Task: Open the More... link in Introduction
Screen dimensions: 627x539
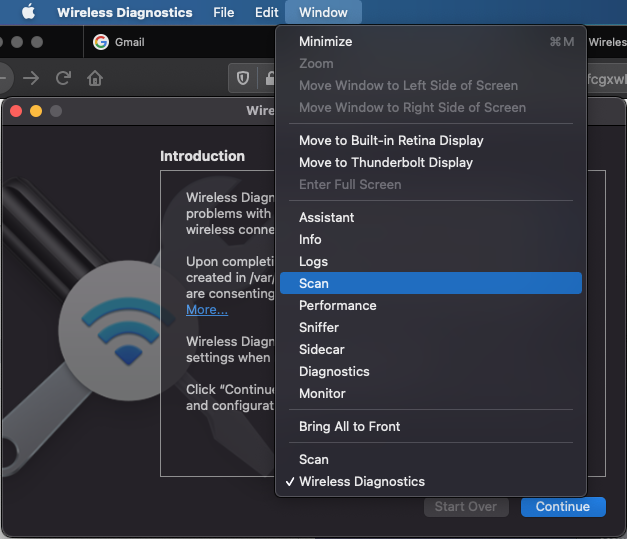Action: 207,309
